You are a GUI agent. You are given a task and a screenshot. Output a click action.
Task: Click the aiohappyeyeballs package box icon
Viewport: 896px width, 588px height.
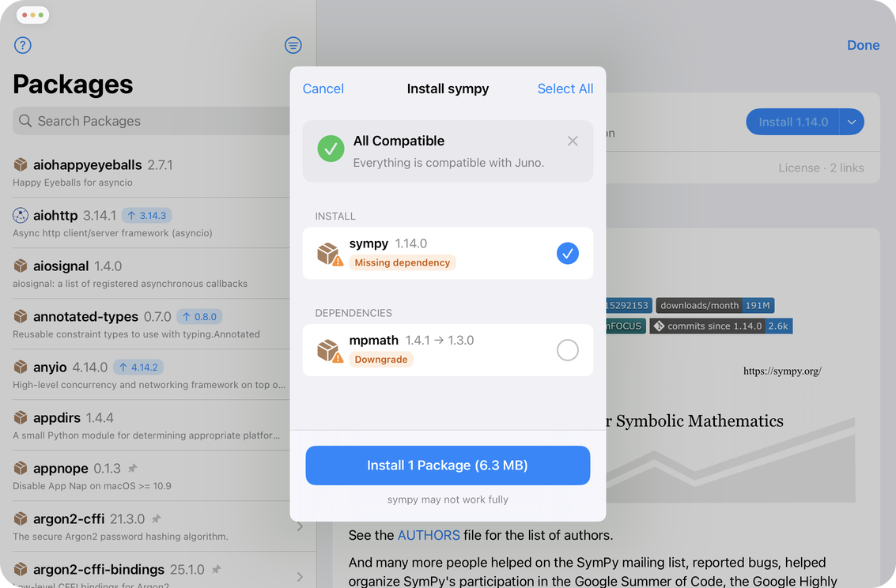pyautogui.click(x=21, y=165)
